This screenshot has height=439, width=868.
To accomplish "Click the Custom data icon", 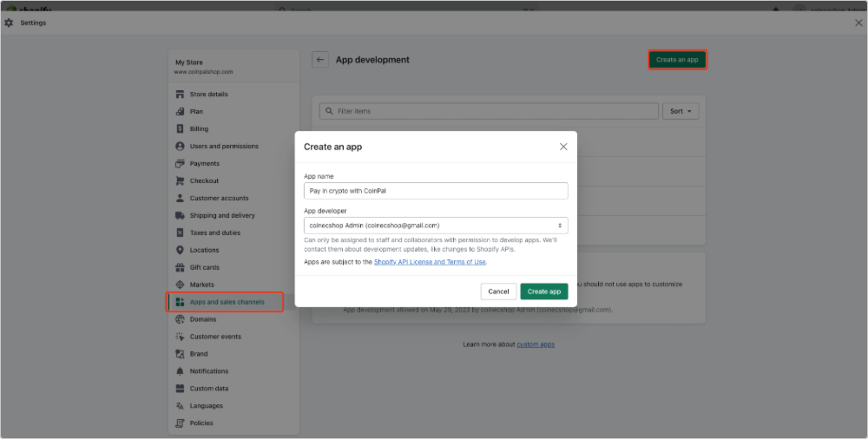I will click(180, 389).
